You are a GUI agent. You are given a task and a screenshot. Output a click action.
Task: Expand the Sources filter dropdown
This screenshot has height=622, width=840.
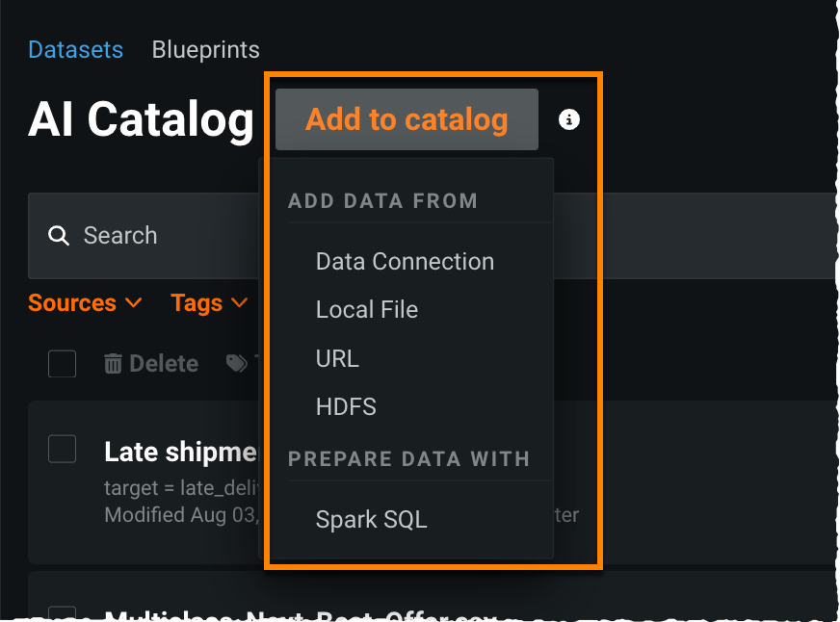coord(85,303)
